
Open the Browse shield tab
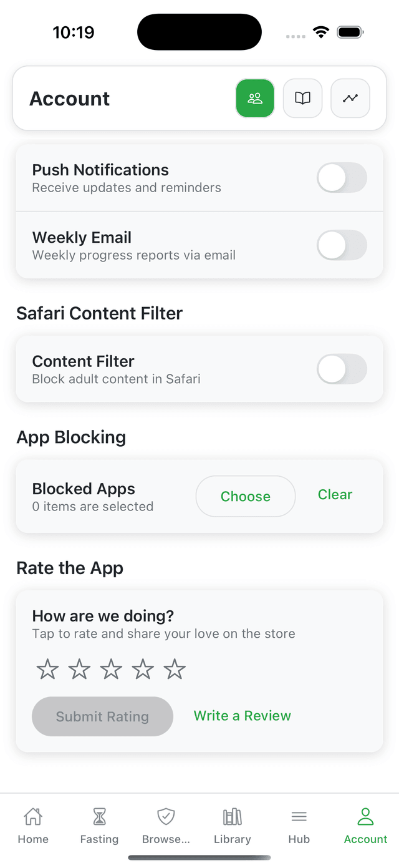(x=166, y=824)
